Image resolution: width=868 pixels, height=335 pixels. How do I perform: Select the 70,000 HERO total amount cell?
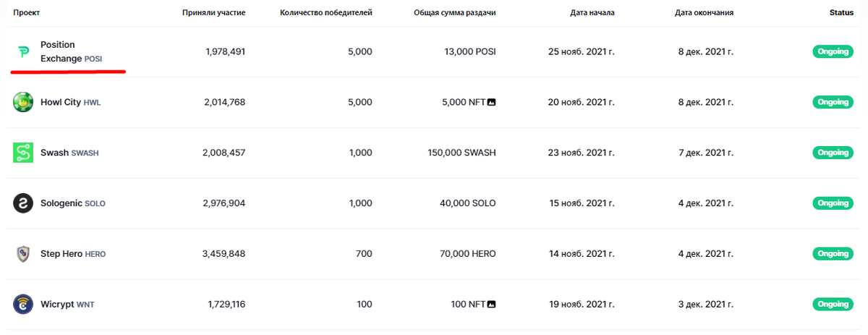(x=468, y=254)
